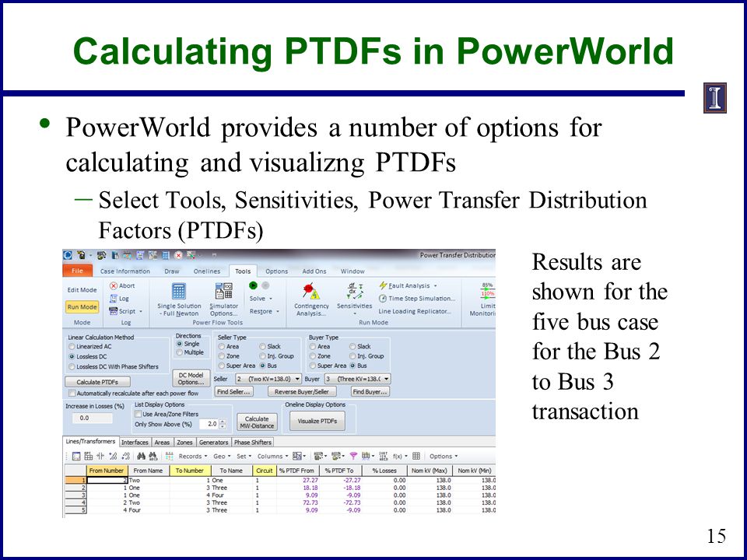Viewport: 747px width, 560px height.
Task: Open the Add Ons ribbon tab
Action: [314, 271]
